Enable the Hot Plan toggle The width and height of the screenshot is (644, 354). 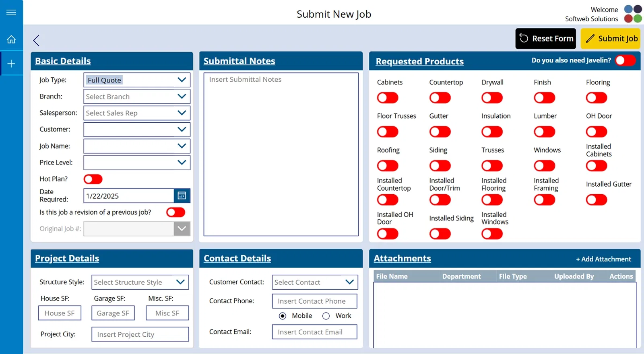point(93,179)
